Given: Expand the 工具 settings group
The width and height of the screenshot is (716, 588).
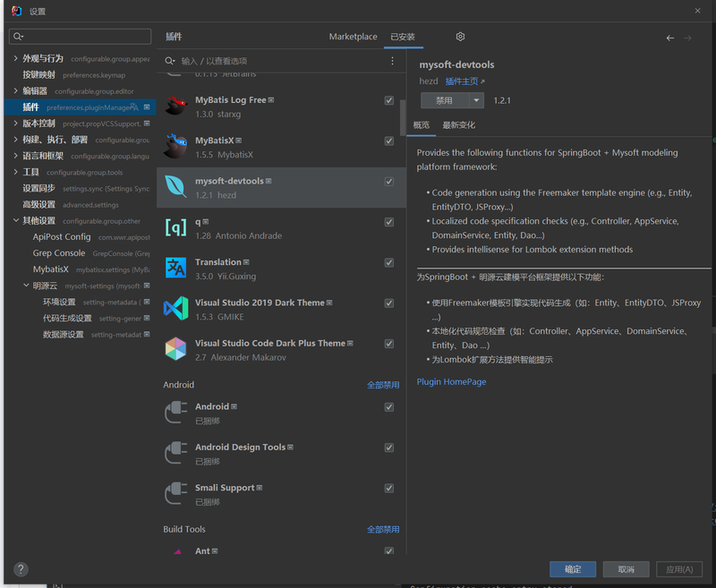Looking at the screenshot, I should 15,172.
